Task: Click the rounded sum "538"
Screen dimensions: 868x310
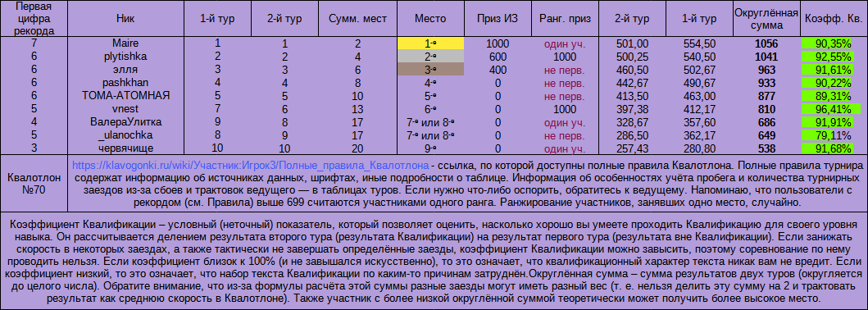Action: [766, 148]
